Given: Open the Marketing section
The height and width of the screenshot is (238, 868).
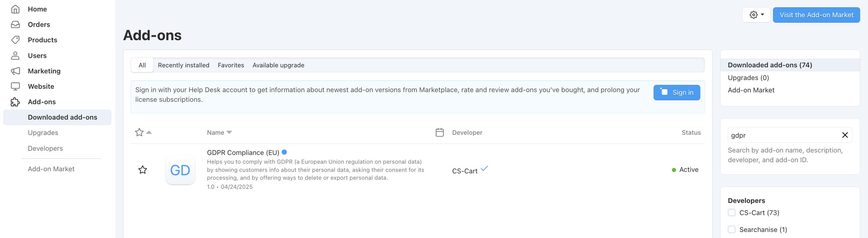Looking at the screenshot, I should click(44, 71).
